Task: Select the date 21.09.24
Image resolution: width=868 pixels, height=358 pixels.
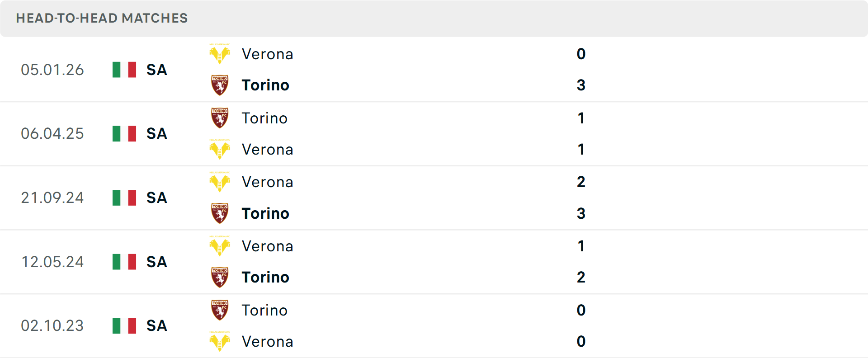Action: pyautogui.click(x=52, y=198)
